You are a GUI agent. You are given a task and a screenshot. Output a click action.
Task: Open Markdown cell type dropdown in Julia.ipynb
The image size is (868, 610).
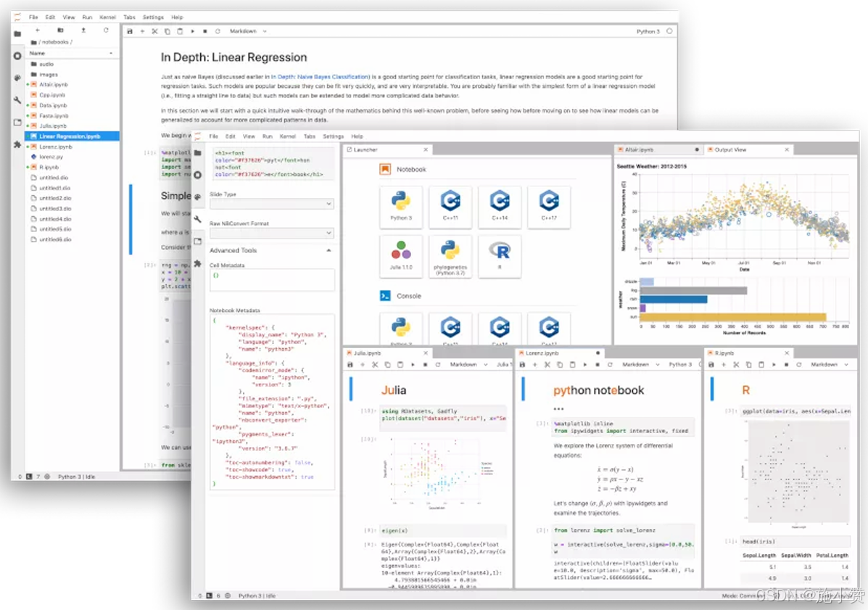pos(468,365)
